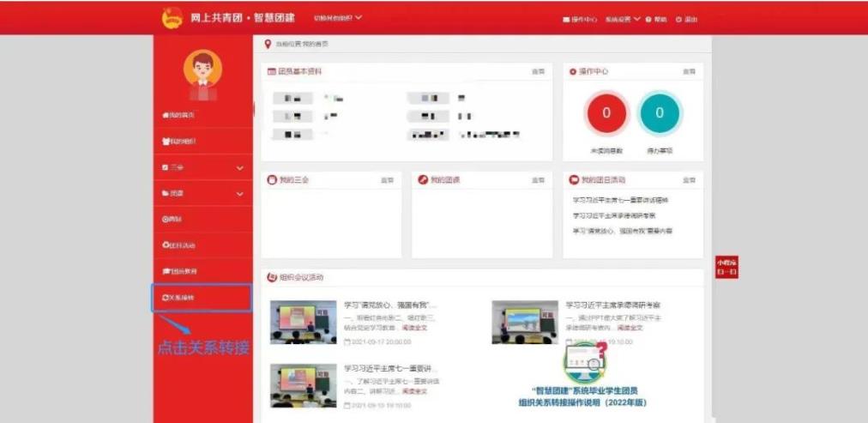Screen dimensions: 868x423
Task: Click 查看 in the 我的团课 panel
Action: 538,180
